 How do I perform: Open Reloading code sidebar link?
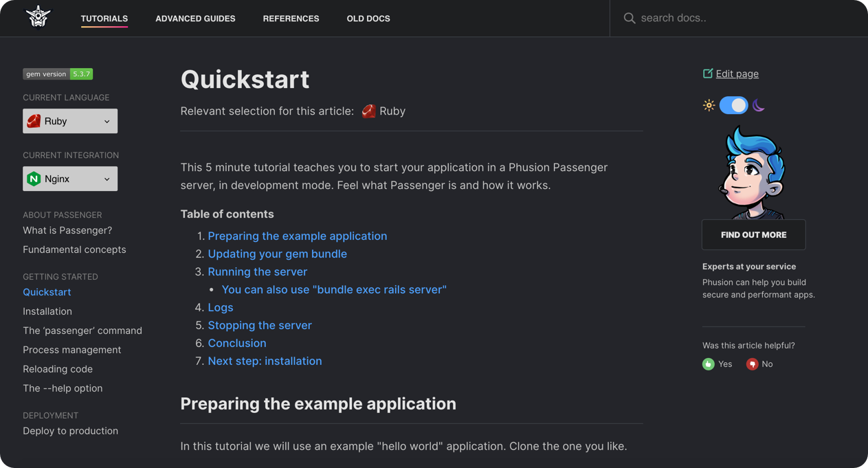(58, 369)
